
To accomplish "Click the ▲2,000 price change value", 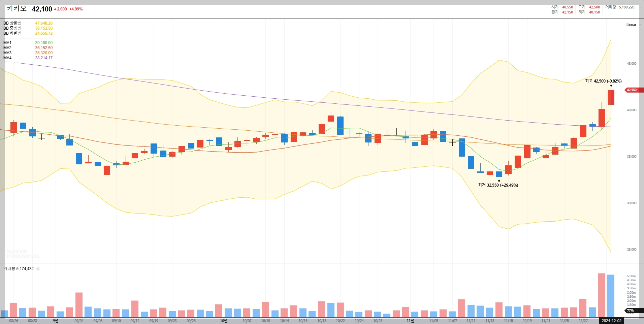I will [x=60, y=9].
